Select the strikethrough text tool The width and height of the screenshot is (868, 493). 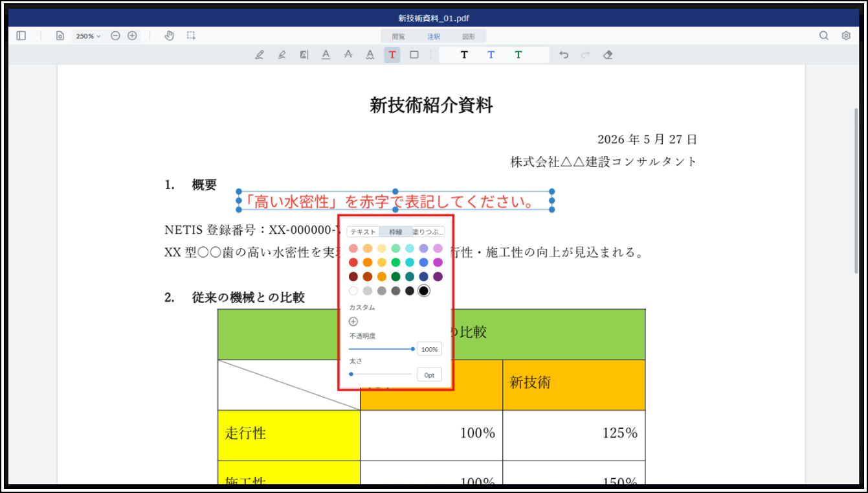[x=348, y=55]
